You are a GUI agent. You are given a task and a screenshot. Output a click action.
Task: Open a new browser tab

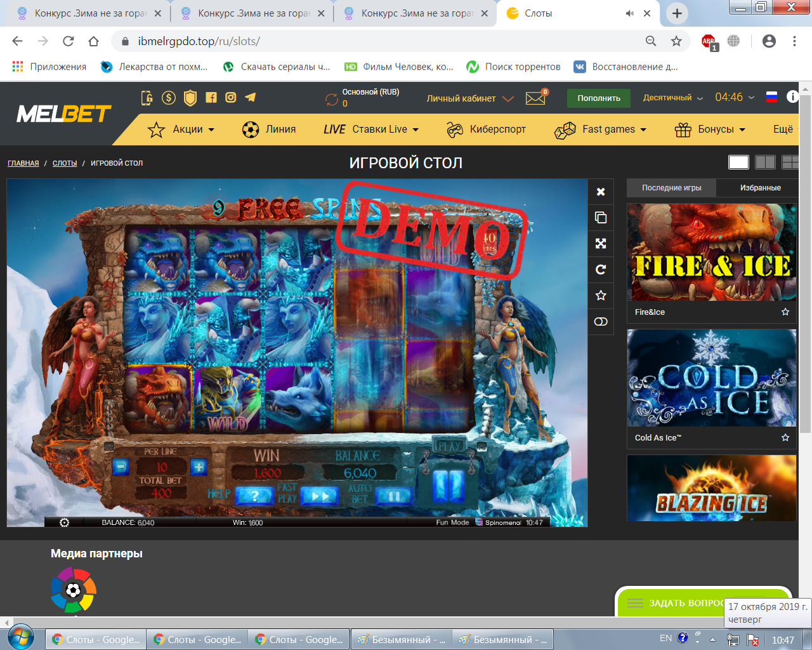click(x=677, y=13)
